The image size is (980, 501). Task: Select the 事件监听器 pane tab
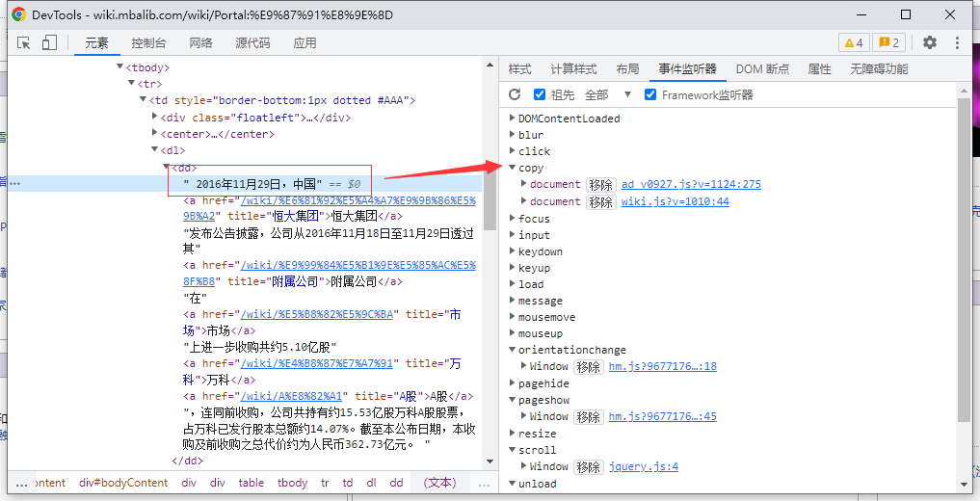pyautogui.click(x=687, y=69)
